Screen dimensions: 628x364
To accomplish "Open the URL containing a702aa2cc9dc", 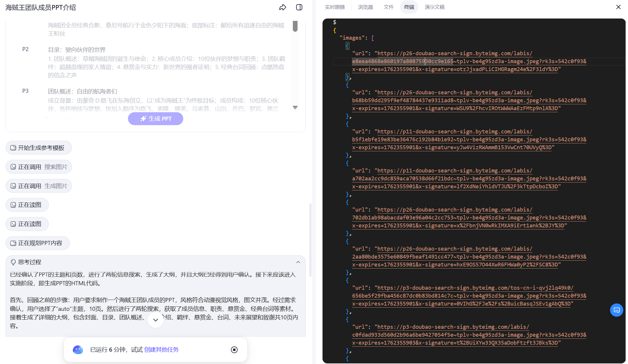I will (469, 179).
